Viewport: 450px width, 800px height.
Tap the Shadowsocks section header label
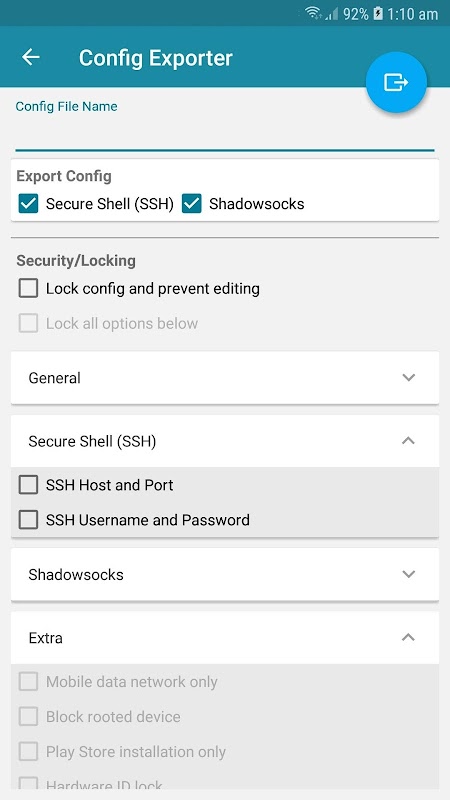(x=76, y=574)
